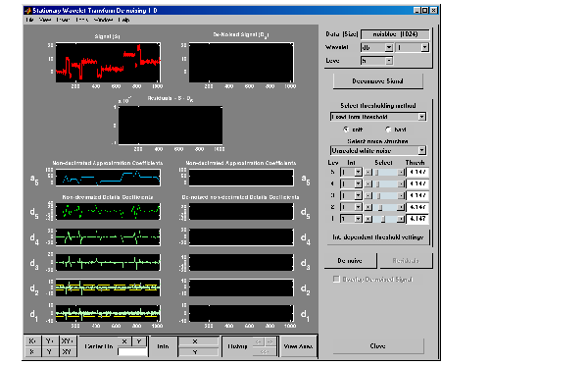Click the XY- zoom button
This screenshot has width=588, height=365.
click(68, 352)
